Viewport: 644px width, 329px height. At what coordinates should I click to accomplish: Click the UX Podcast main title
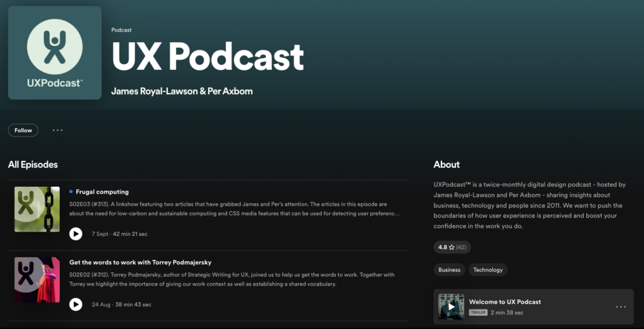point(208,57)
